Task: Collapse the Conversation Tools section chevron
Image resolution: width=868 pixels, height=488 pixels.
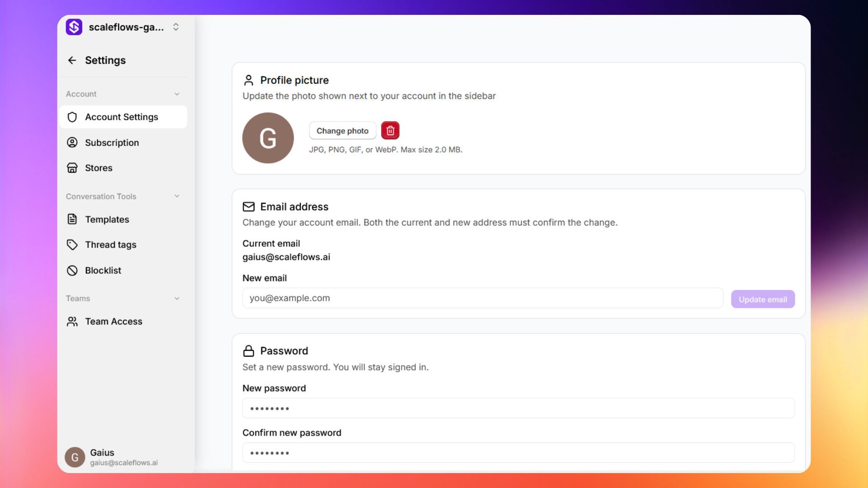Action: click(x=177, y=196)
